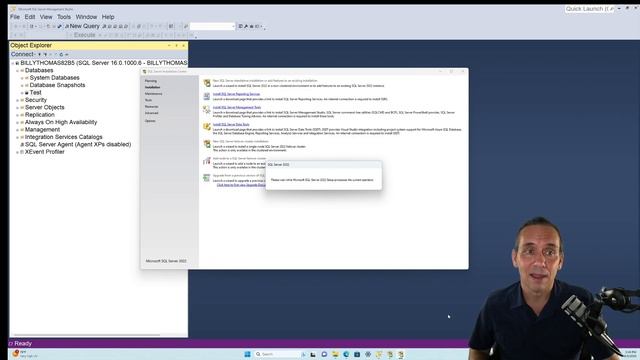
Task: Collapse the BILLYTHOMAS82B5 server node
Action: click(13, 63)
